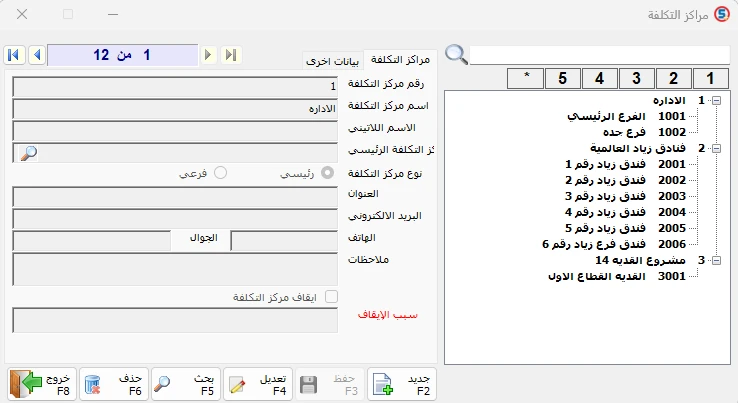Exit the window via خروج F8
The image size is (738, 403).
[x=41, y=384]
